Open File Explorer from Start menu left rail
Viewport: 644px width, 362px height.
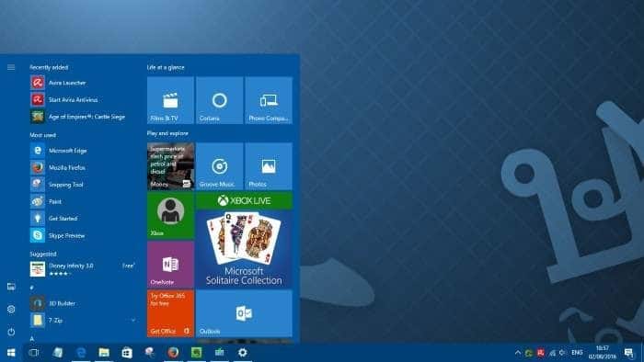click(x=11, y=287)
